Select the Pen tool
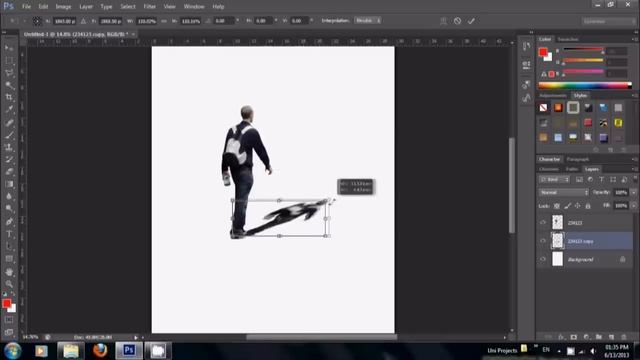This screenshot has width=640, height=360. (x=9, y=222)
